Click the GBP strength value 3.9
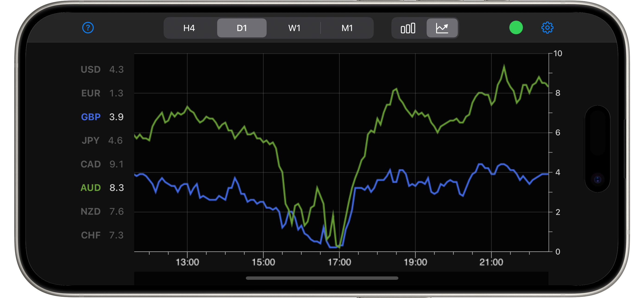This screenshot has width=644, height=298. click(116, 117)
